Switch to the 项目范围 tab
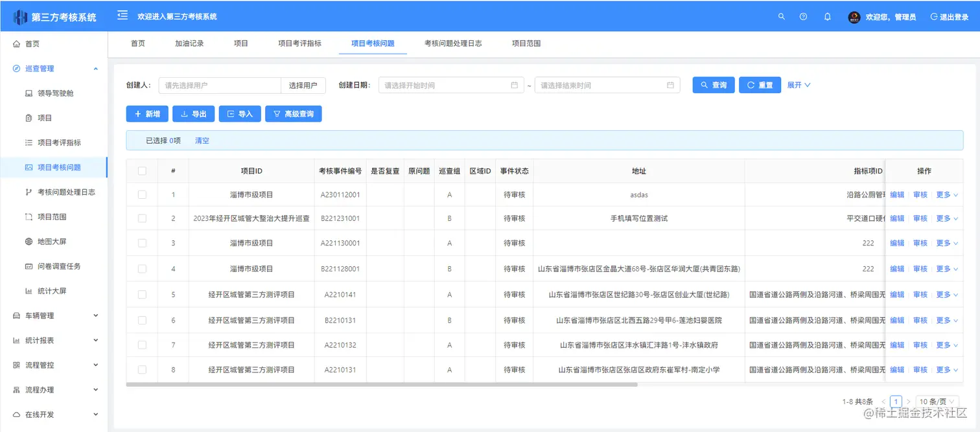The image size is (980, 432). pos(526,43)
